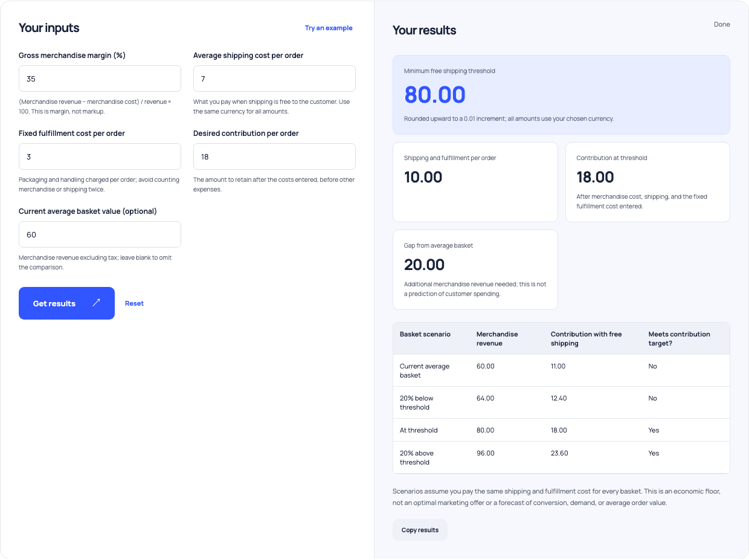This screenshot has width=749, height=560.
Task: Click the No cell in 20% below threshold row
Action: tap(652, 398)
